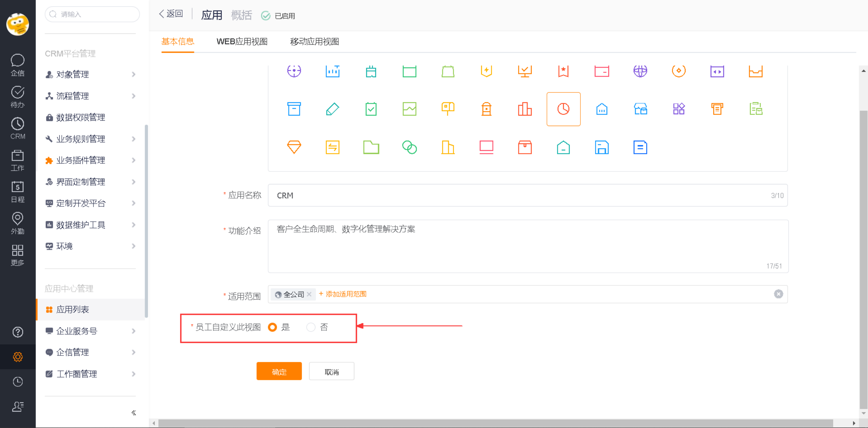Clear all scope entries with the clear icon
The height and width of the screenshot is (428, 868).
pos(778,294)
